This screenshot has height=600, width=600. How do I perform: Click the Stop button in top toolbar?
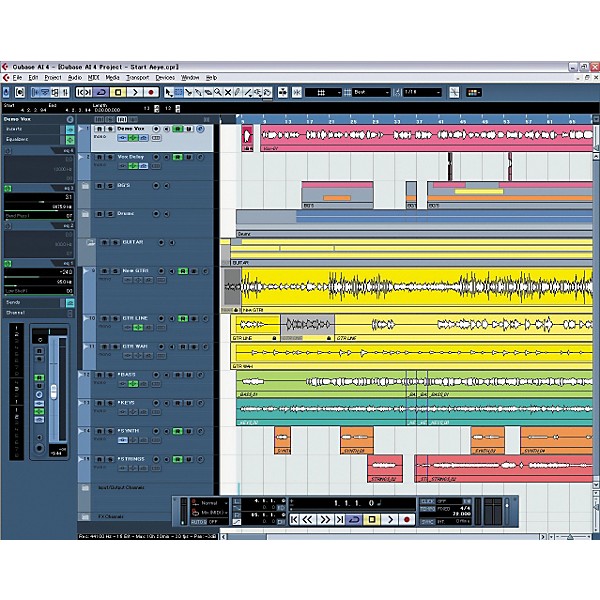(x=118, y=92)
